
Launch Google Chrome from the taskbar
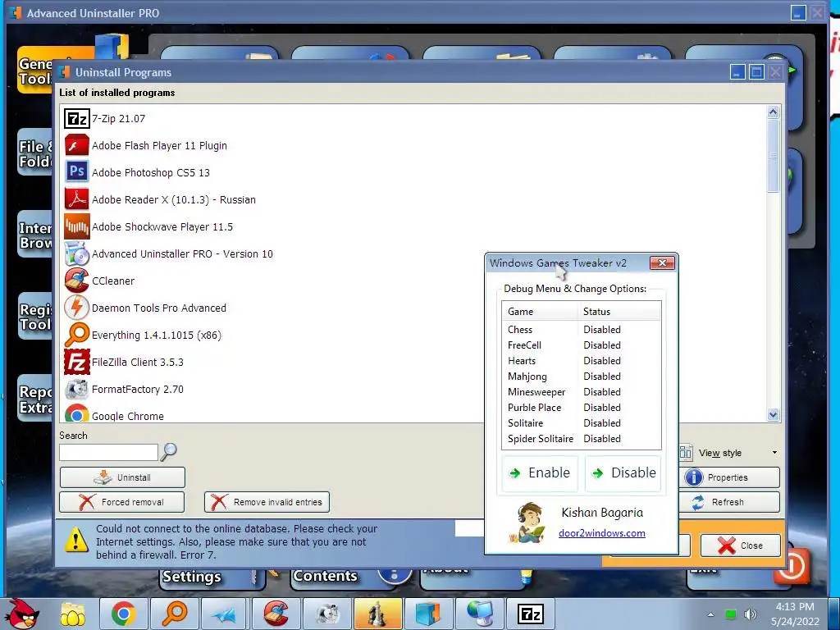(123, 614)
